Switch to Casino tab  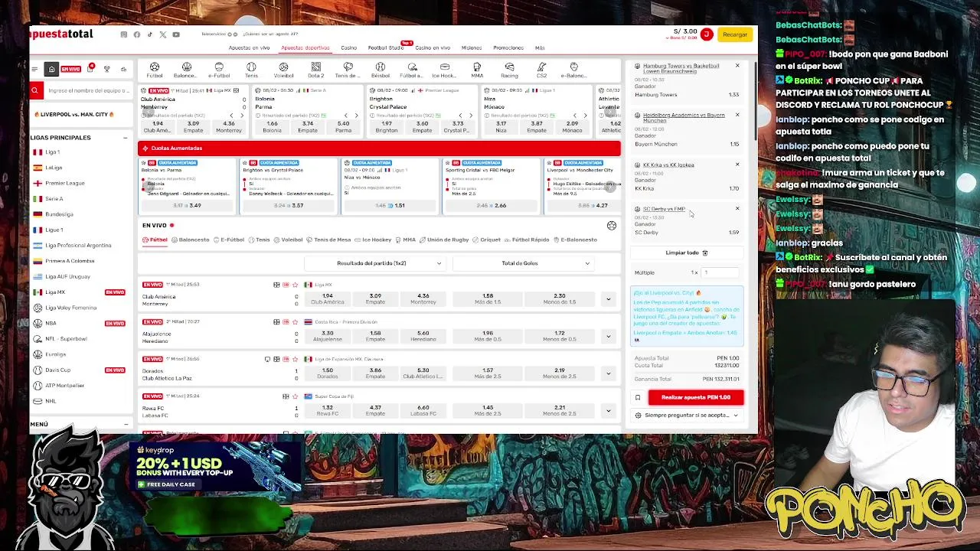click(x=348, y=47)
